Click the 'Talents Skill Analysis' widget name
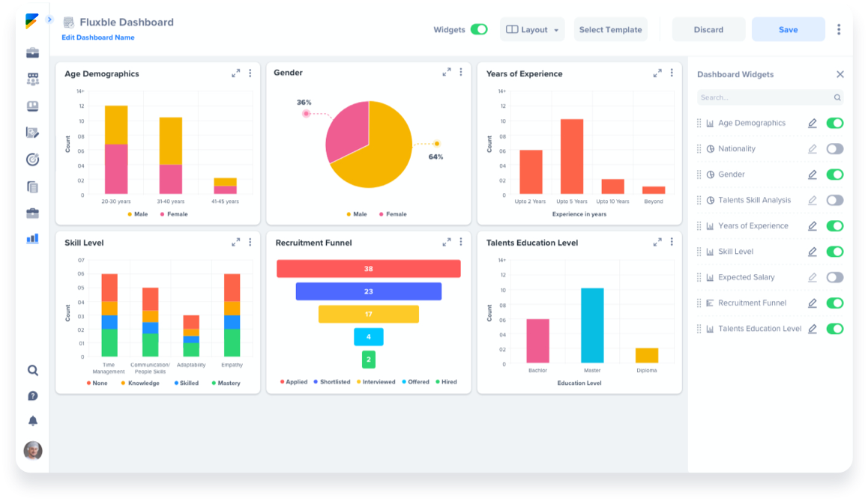This screenshot has height=501, width=868. point(755,200)
